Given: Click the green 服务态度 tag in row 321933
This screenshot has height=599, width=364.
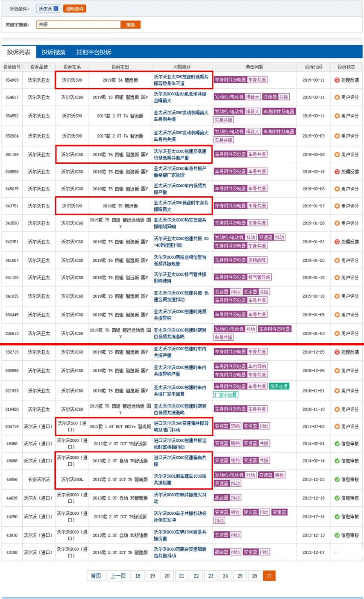Looking at the screenshot, I should (x=279, y=386).
